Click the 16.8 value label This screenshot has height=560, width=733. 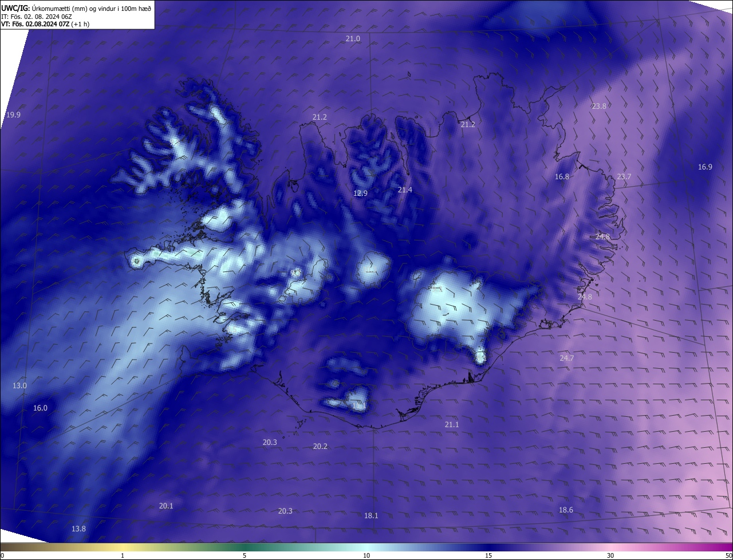click(x=562, y=176)
